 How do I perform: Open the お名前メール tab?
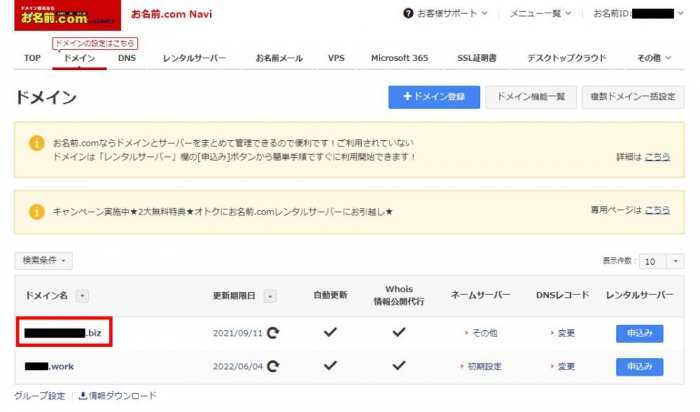coord(279,58)
